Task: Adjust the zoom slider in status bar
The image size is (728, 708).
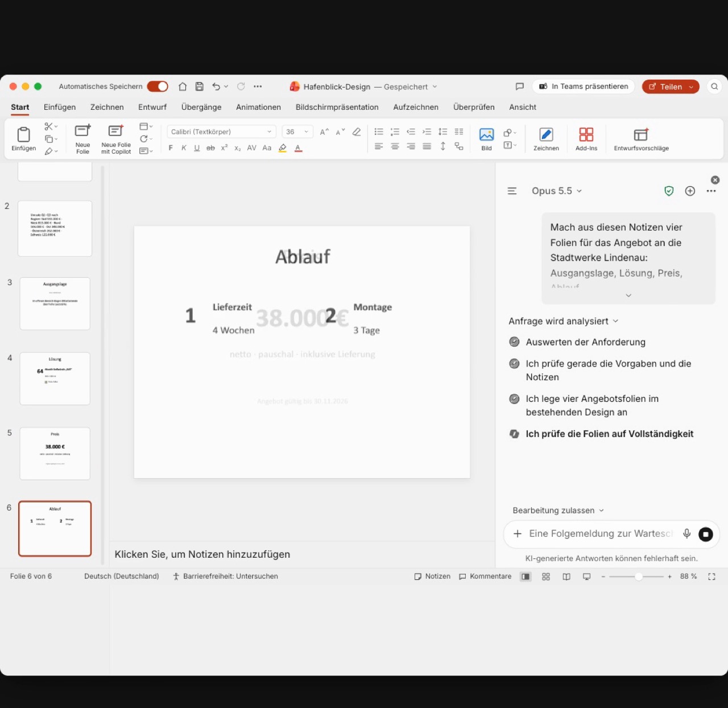Action: point(636,577)
